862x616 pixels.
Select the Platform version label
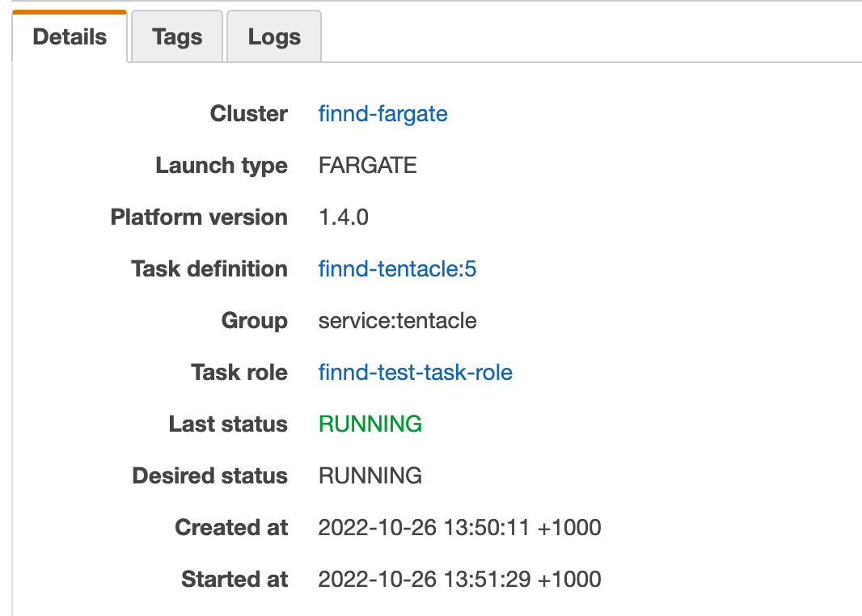pos(199,217)
